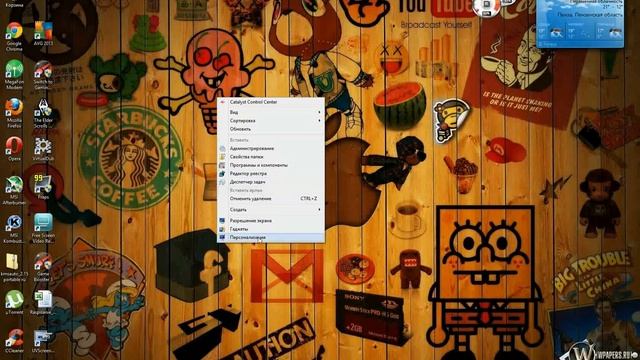Launch the AVG 2013 desktop shortcut
This screenshot has height=360, width=640.
coord(43,33)
